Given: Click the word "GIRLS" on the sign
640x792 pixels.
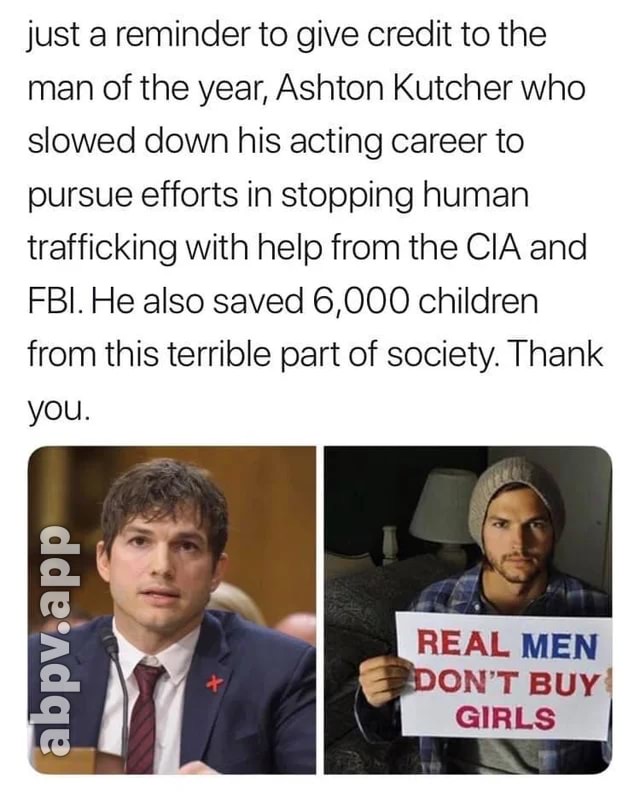Looking at the screenshot, I should [x=505, y=717].
